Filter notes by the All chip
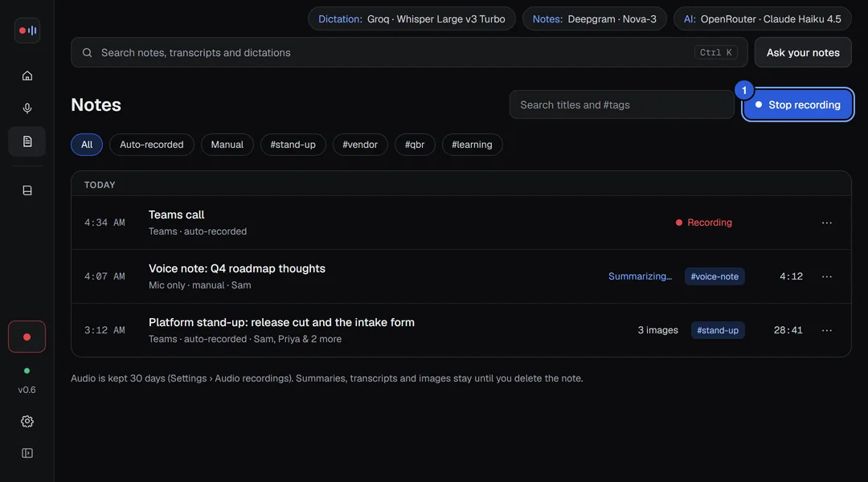 click(x=87, y=145)
